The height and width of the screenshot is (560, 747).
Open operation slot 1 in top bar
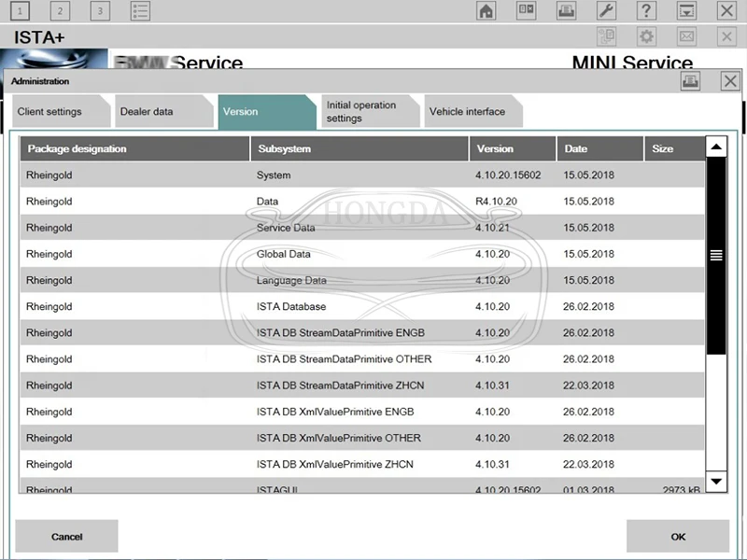coord(20,10)
